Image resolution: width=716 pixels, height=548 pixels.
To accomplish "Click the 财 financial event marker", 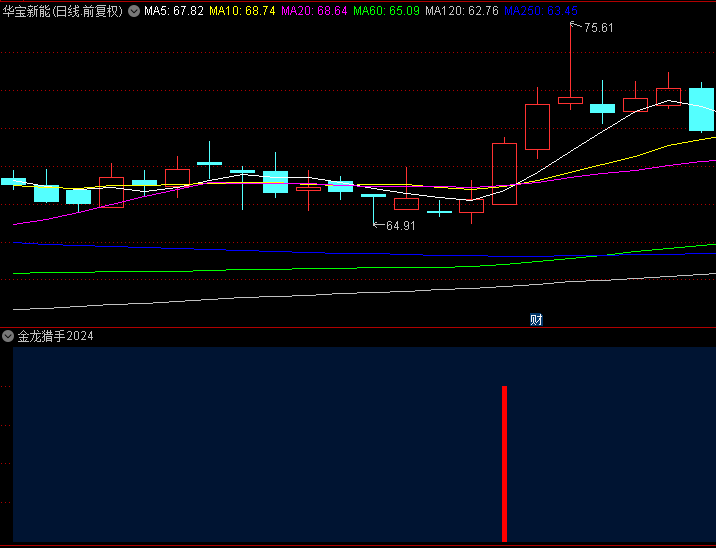I will 536,320.
